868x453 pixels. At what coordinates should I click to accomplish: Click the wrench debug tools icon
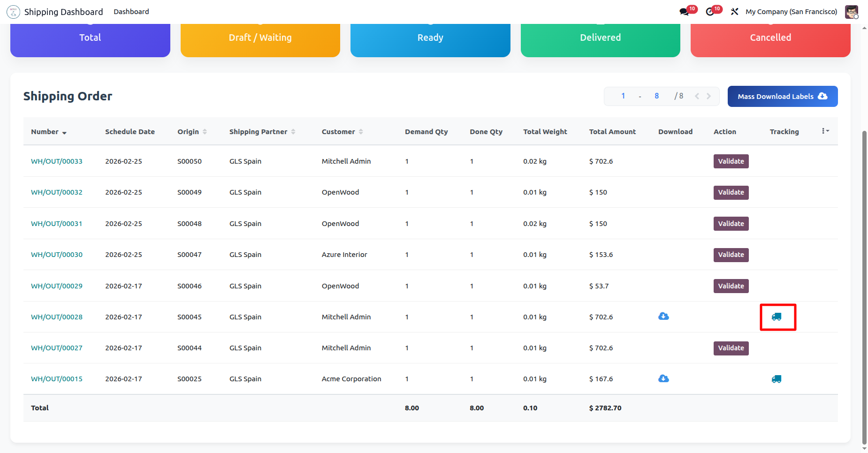(x=734, y=12)
